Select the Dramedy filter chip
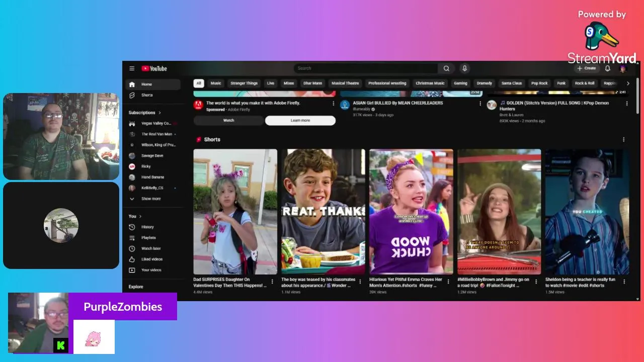Screen dimensions: 644x362 point(485,83)
